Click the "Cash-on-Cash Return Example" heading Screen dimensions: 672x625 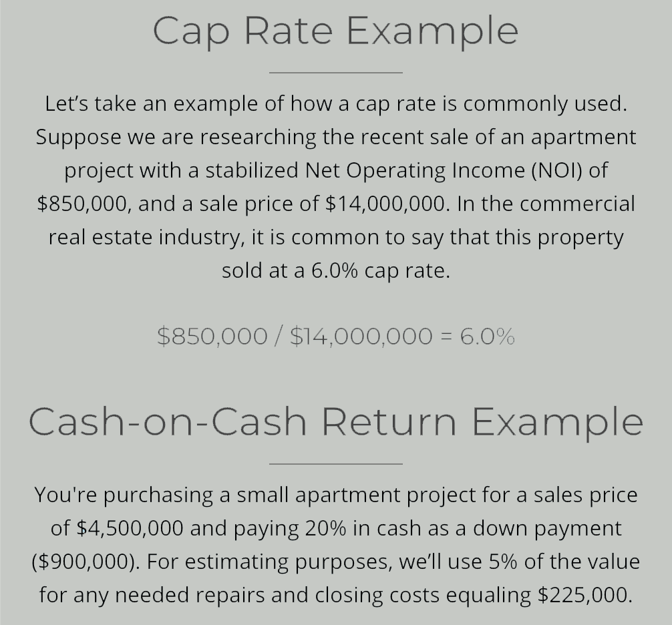coord(335,421)
